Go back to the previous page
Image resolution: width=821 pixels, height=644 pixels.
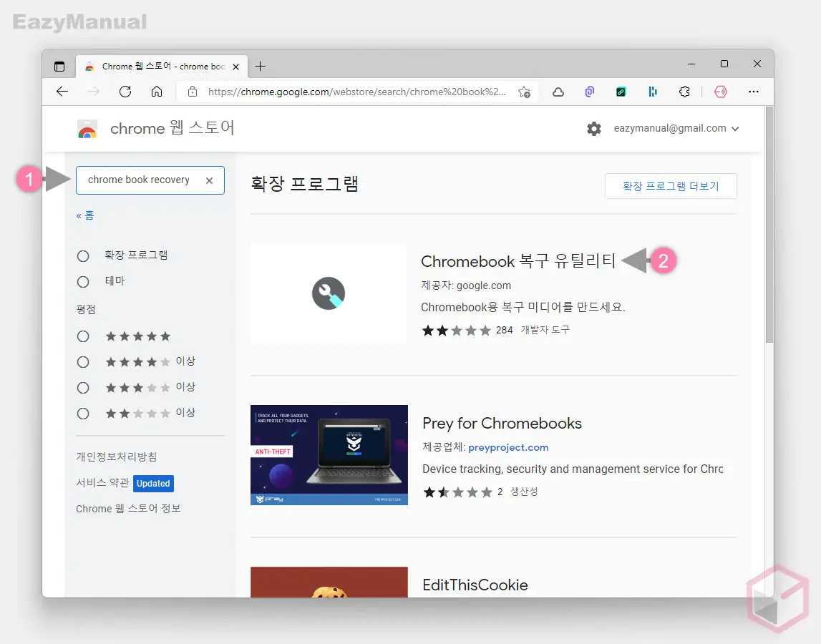coord(62,92)
